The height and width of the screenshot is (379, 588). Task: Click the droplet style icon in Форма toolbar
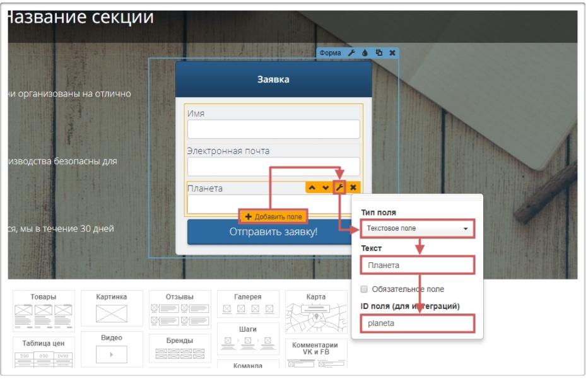tap(365, 53)
